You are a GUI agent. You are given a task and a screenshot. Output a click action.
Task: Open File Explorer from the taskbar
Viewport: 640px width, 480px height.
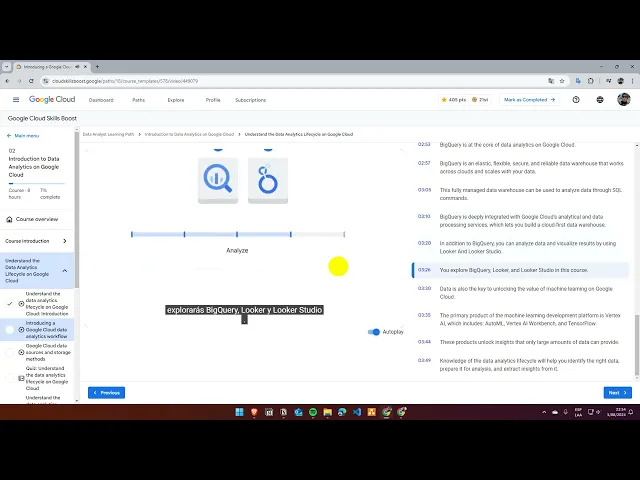coord(327,412)
